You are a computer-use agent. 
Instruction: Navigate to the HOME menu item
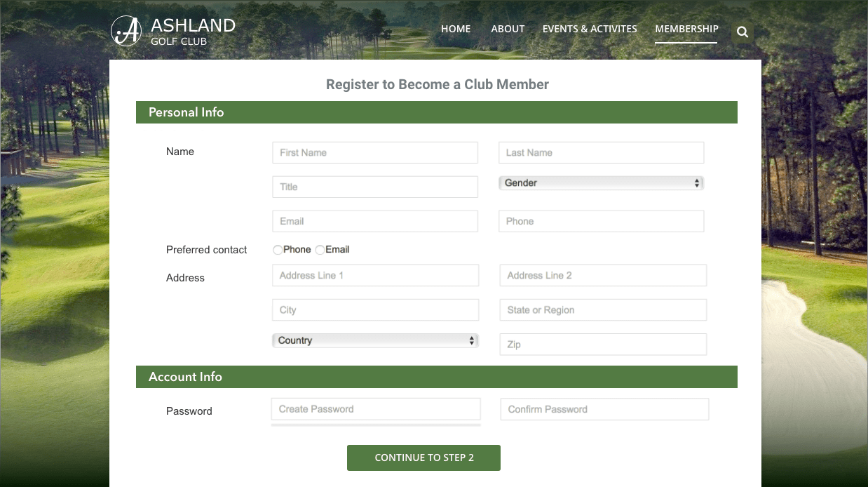[x=456, y=29]
